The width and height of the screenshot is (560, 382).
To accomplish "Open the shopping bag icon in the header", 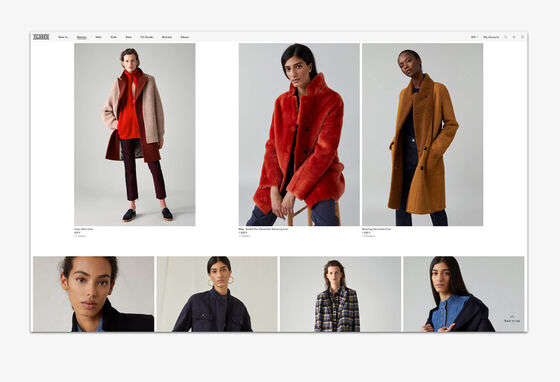I will click(x=522, y=37).
